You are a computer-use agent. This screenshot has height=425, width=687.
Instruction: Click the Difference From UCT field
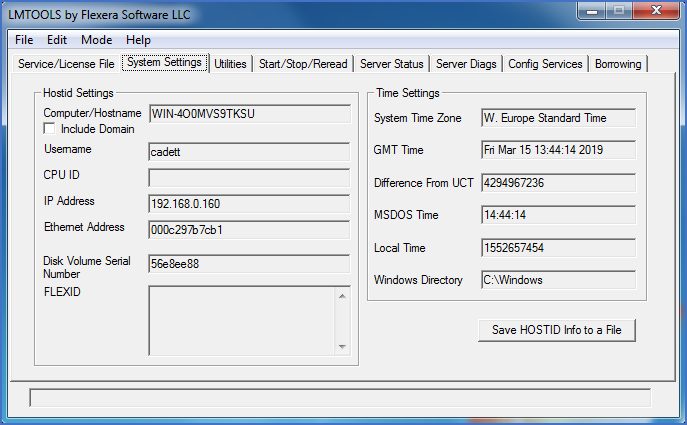pyautogui.click(x=558, y=183)
